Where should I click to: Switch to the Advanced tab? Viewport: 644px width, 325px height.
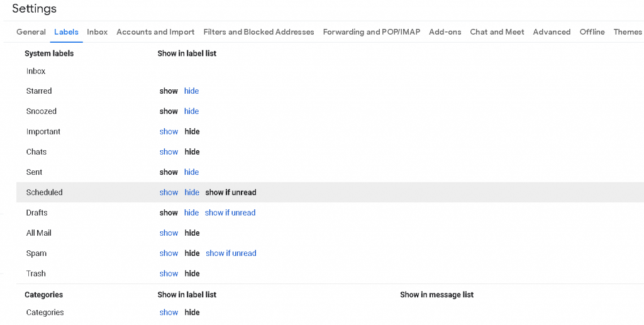(x=552, y=32)
